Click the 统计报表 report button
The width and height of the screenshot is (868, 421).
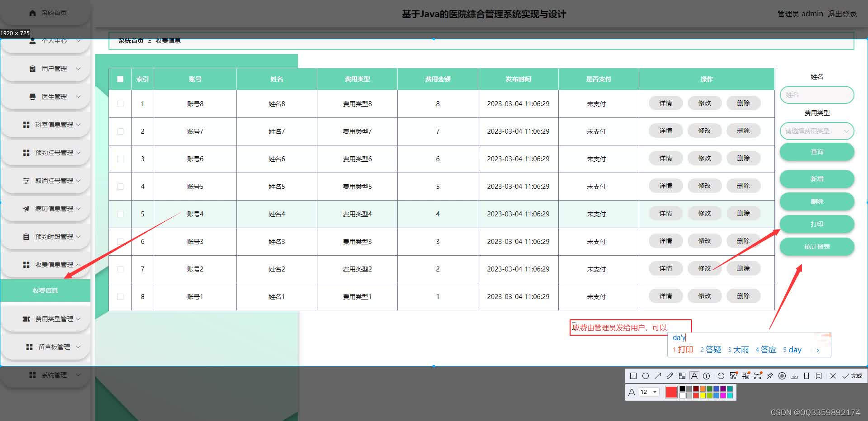pos(817,247)
